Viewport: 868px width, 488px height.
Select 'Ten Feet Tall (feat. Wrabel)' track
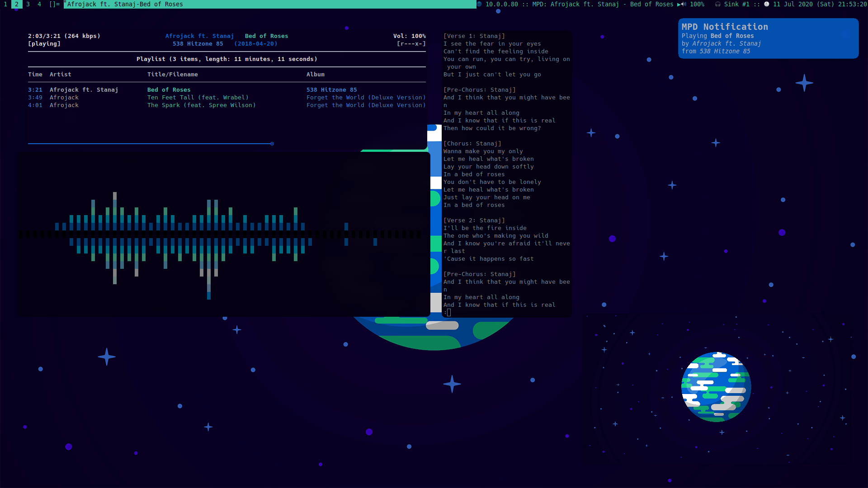click(198, 97)
